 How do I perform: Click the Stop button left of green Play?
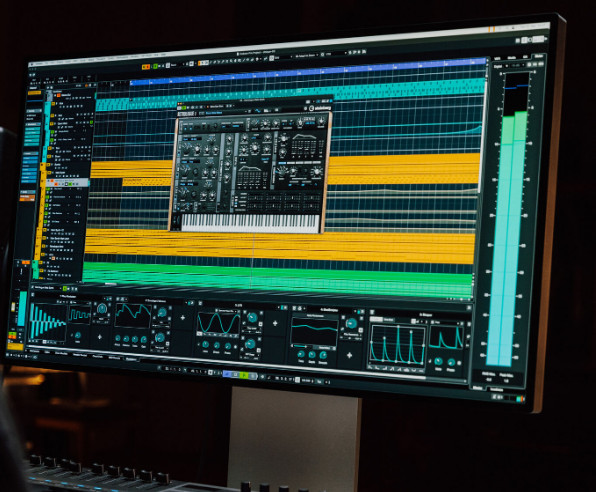click(x=236, y=375)
